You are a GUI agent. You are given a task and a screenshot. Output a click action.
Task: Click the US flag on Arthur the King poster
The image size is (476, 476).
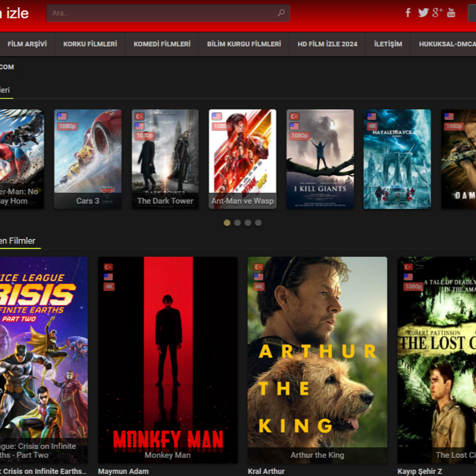coord(258,277)
